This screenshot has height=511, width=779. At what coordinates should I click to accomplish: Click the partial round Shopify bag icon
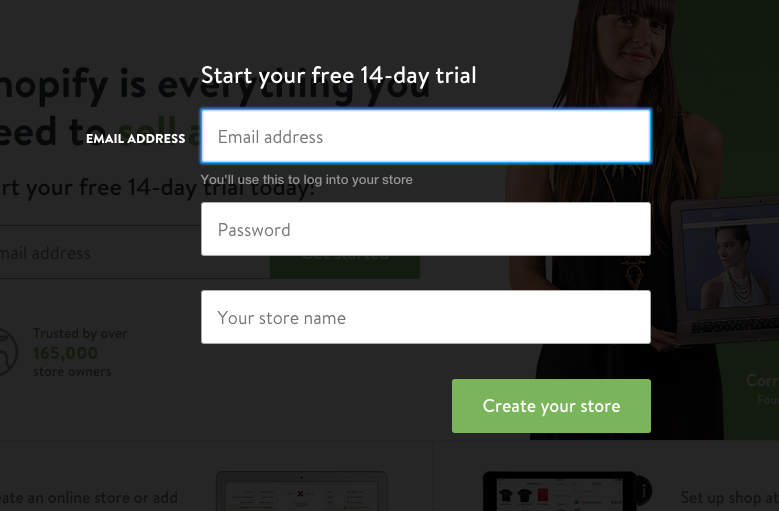click(7, 352)
